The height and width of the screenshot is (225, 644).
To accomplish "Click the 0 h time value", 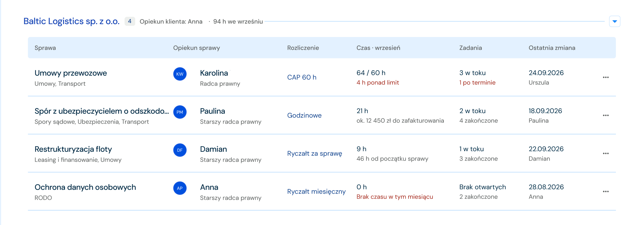I will coord(362,187).
